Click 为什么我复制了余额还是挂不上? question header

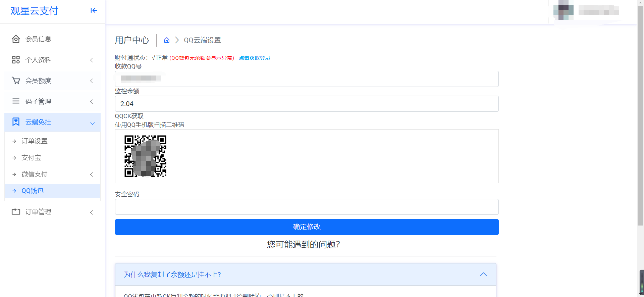(x=306, y=275)
